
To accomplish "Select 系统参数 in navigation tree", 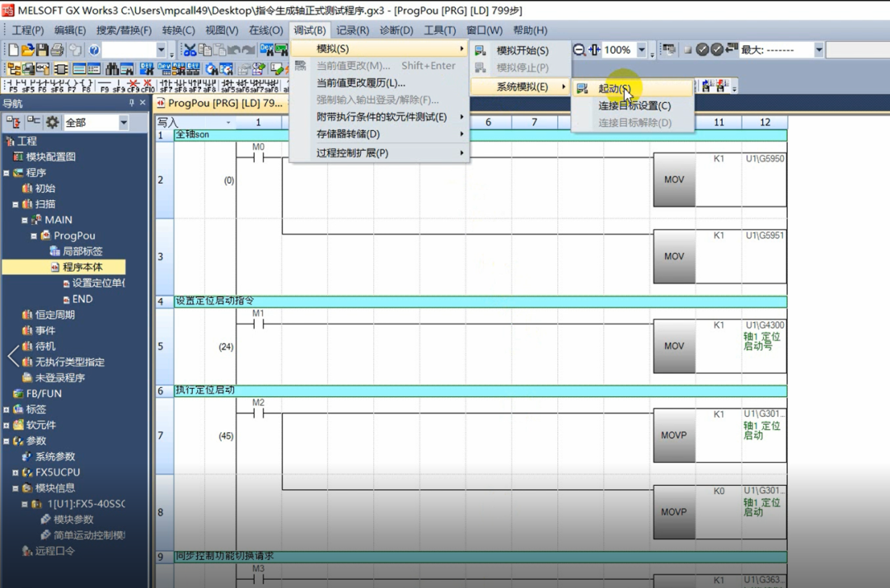I will click(55, 456).
